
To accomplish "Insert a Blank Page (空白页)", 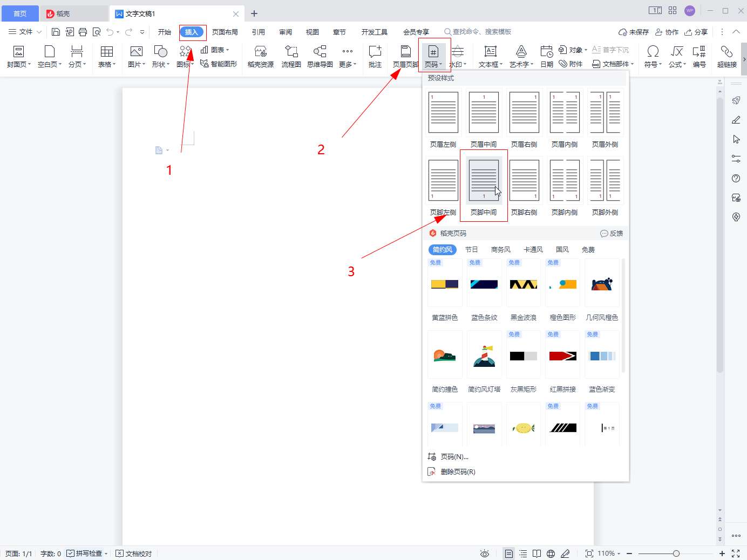I will click(50, 57).
